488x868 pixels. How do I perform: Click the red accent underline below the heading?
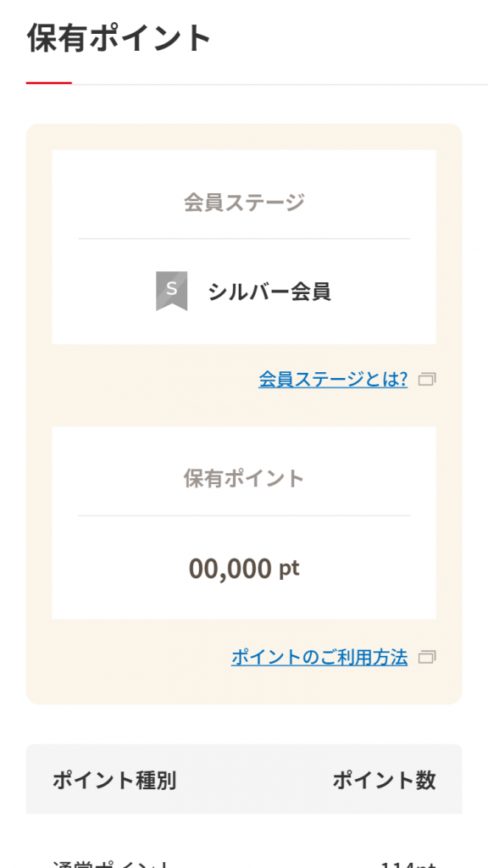point(48,83)
